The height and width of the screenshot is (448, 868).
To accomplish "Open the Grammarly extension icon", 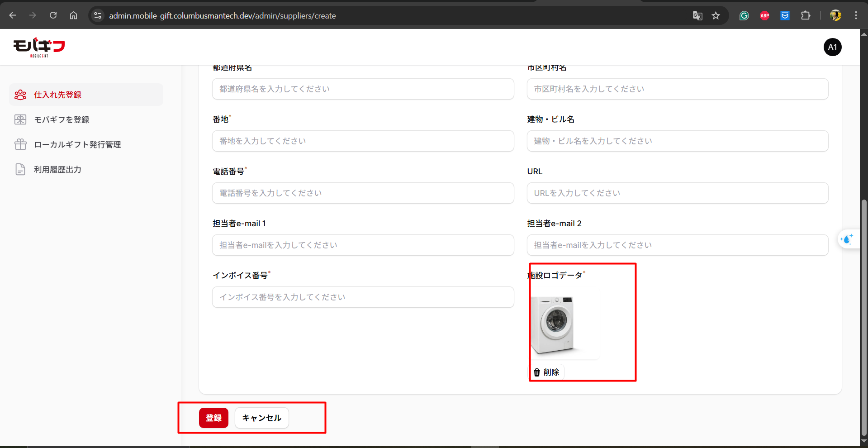I will (744, 16).
